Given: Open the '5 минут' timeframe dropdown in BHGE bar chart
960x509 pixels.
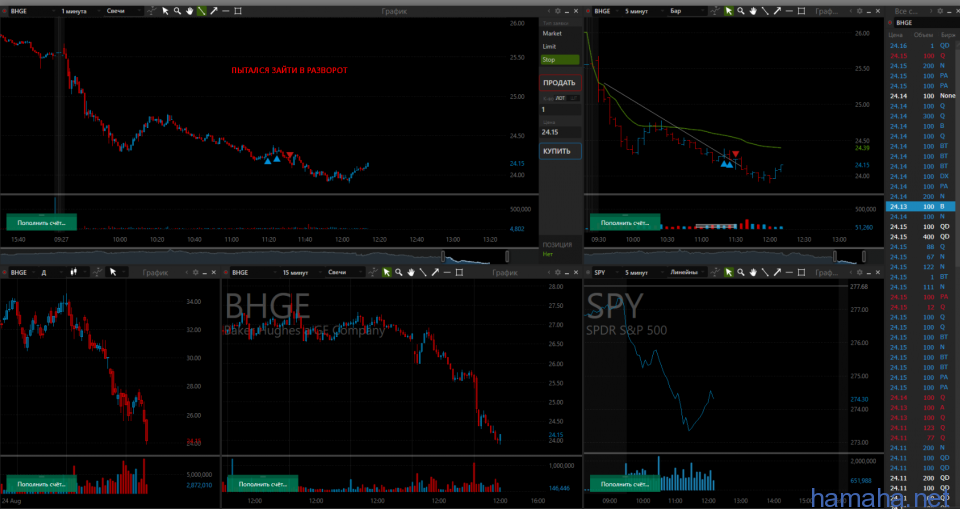Looking at the screenshot, I should [643, 11].
